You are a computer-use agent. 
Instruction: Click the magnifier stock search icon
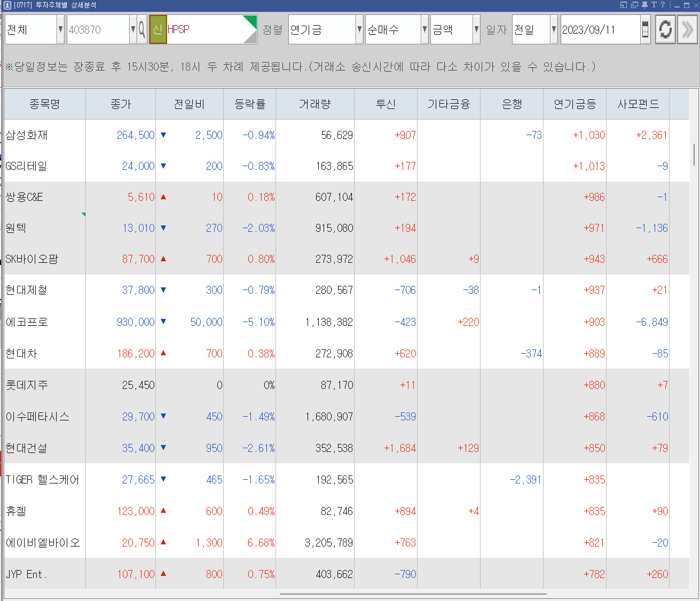[x=142, y=29]
